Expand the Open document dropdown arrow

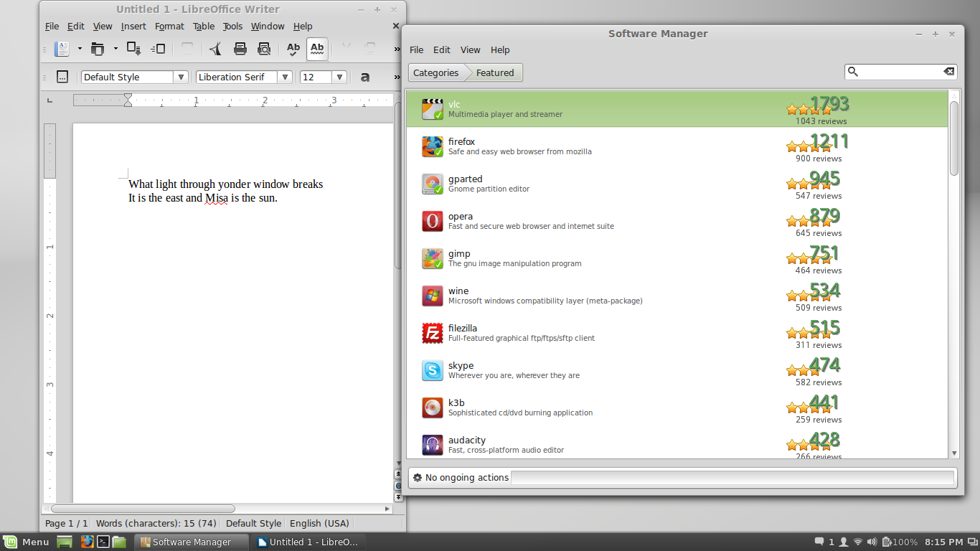[115, 49]
